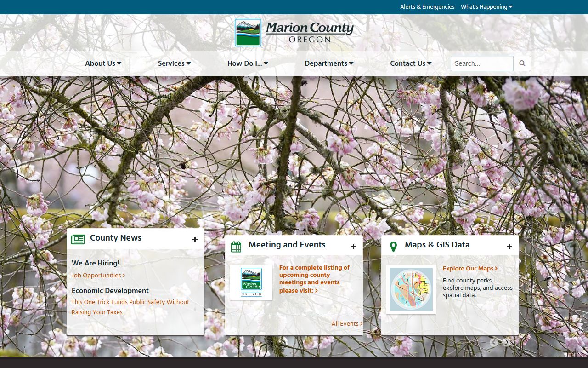Click the Marion County Oregon wordmark
Viewport: 588px width, 368px height.
coord(310,33)
